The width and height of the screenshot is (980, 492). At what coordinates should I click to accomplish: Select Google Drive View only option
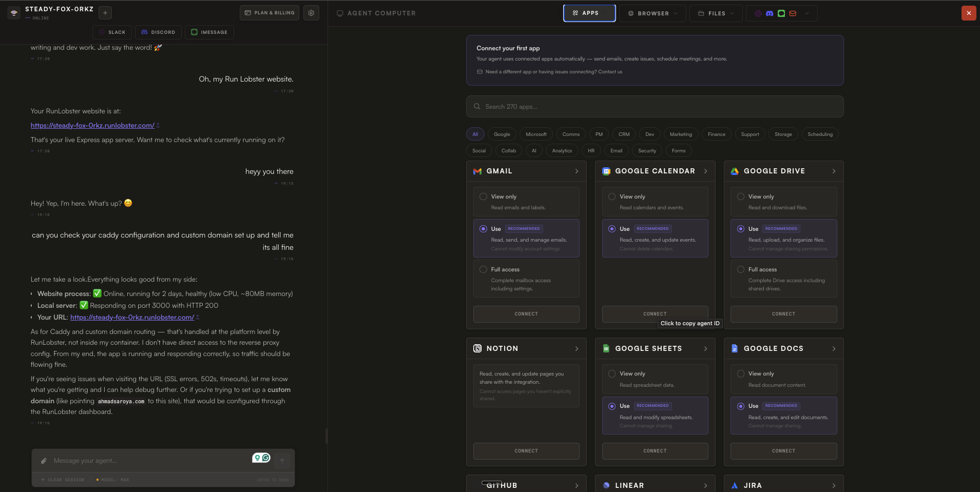[x=783, y=202]
